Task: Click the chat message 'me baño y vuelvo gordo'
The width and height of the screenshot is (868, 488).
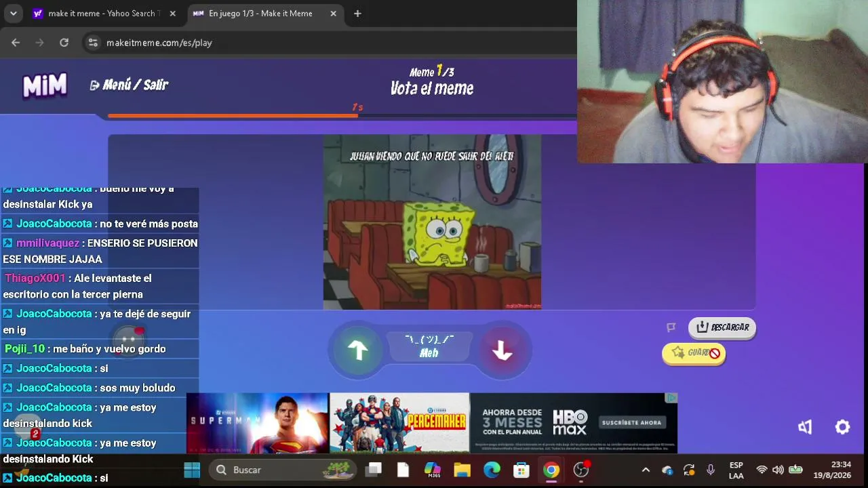Action: 110,349
